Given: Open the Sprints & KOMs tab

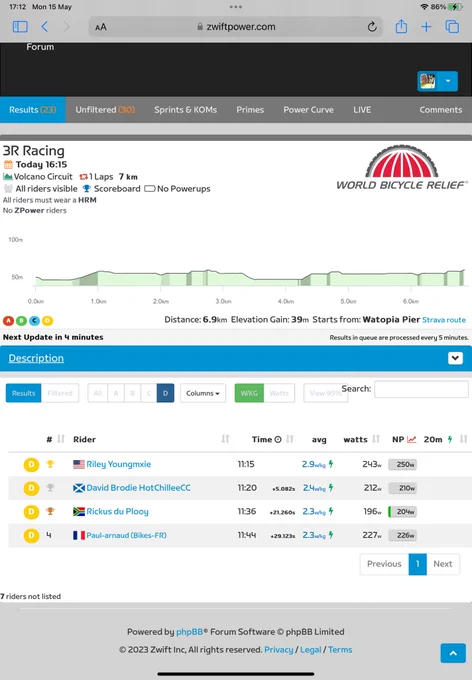Looking at the screenshot, I should pos(185,110).
